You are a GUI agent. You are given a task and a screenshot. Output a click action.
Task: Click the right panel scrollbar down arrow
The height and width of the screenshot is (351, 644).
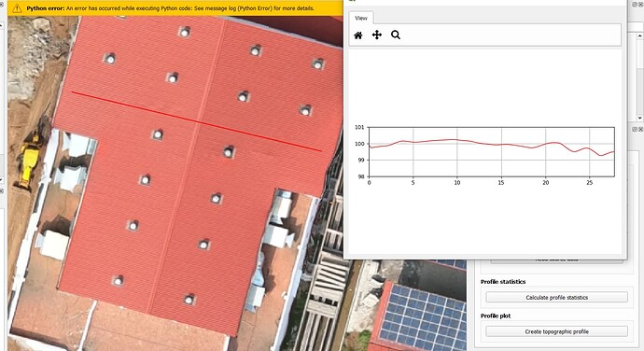pos(640,119)
